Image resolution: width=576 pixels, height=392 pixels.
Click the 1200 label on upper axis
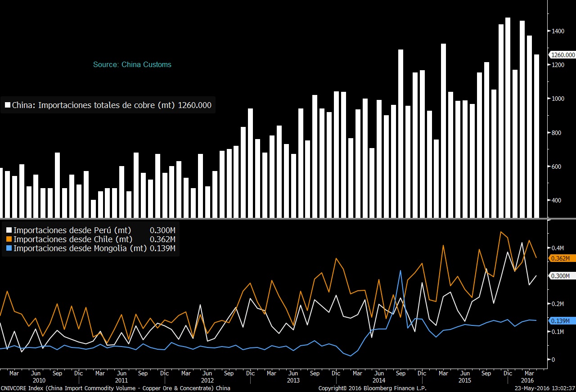tap(558, 65)
